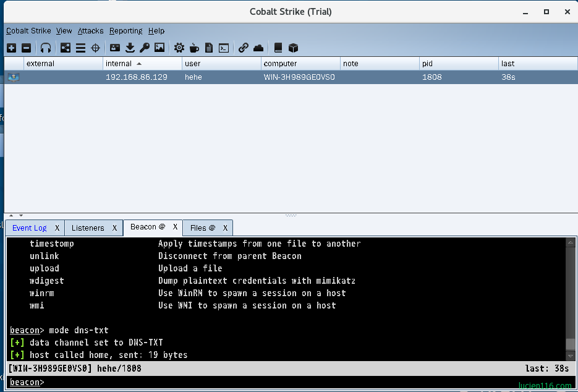Open the Cobalt Strike menu
The image size is (578, 392).
(x=28, y=31)
